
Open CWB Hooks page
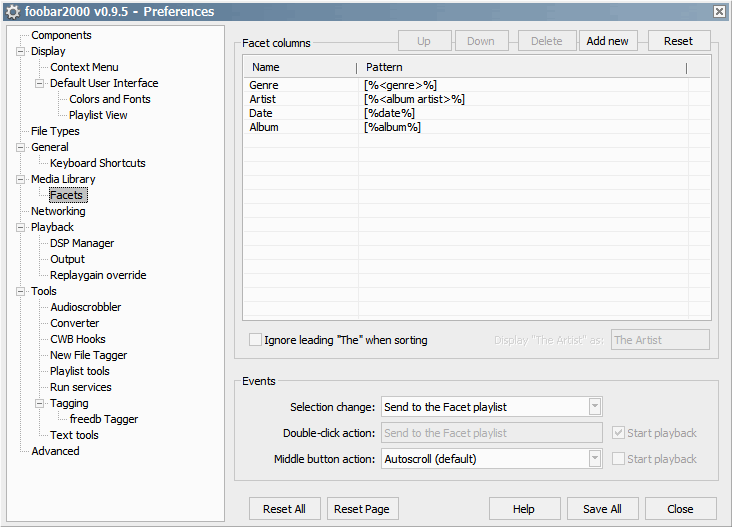[x=78, y=339]
